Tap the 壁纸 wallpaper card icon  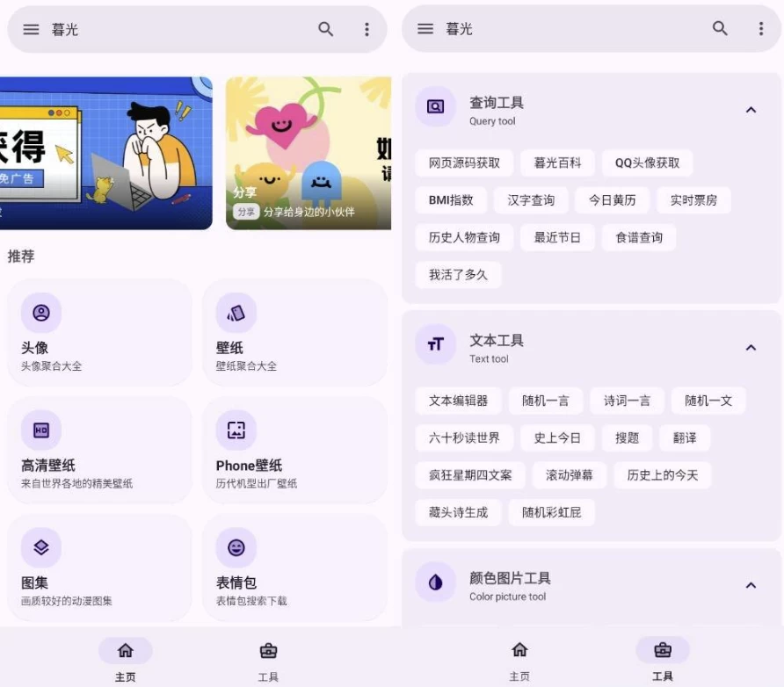click(x=236, y=313)
